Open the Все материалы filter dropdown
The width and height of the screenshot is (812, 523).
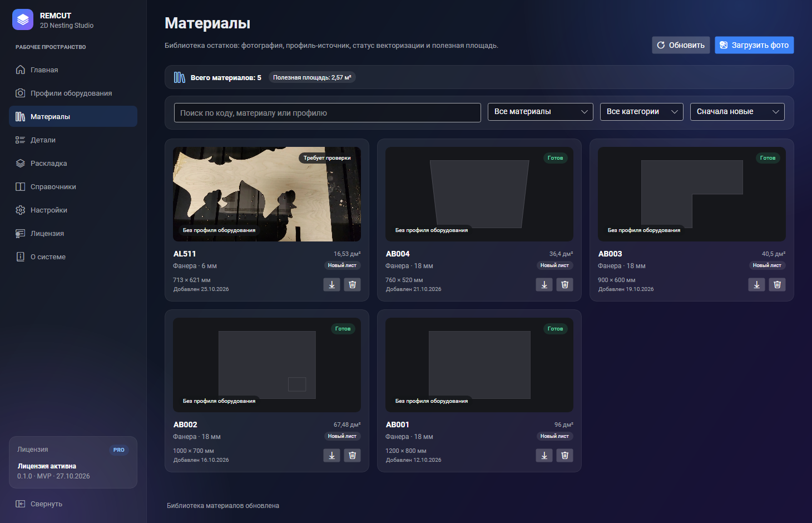pyautogui.click(x=541, y=112)
